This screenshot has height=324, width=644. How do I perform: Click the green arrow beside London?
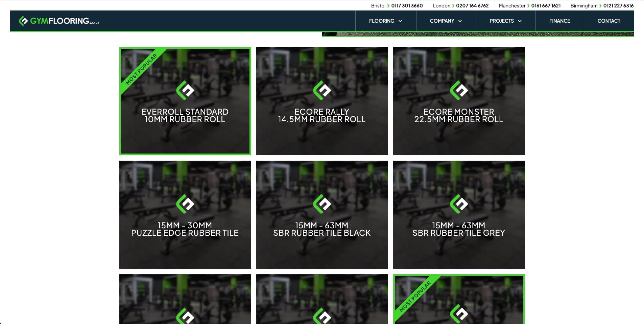click(453, 6)
